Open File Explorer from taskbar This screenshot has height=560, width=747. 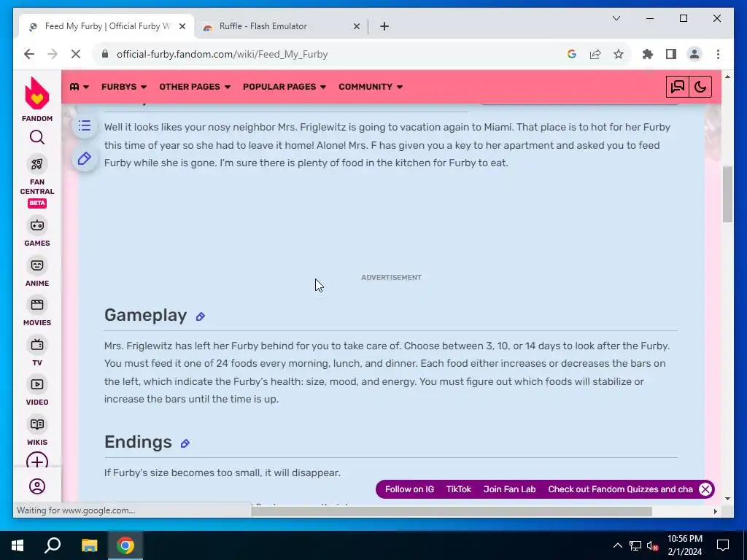tap(89, 545)
